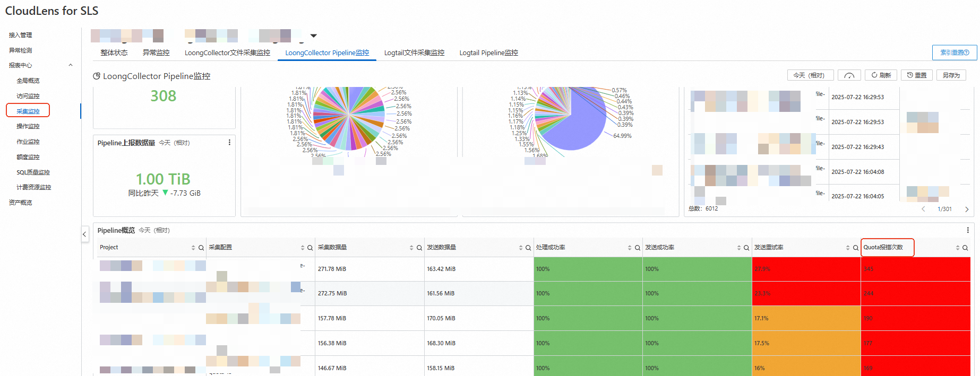Open 全局概览 in the sidebar

(28, 81)
